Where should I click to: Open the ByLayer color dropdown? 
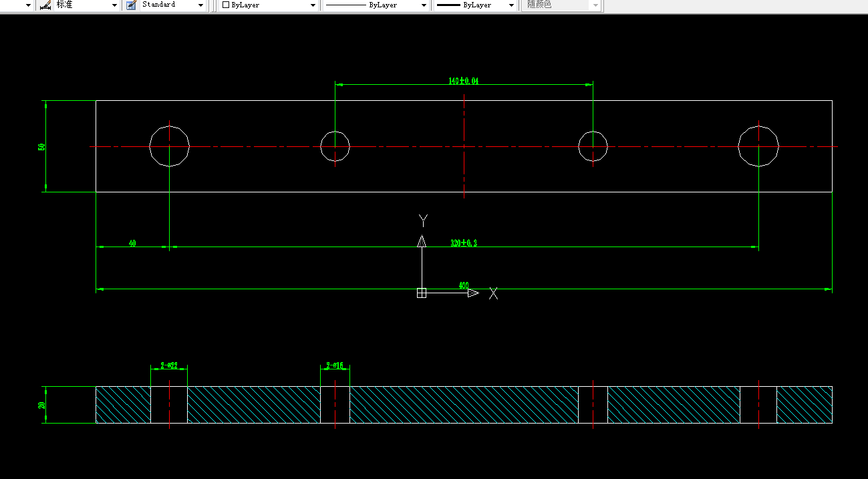tap(313, 5)
